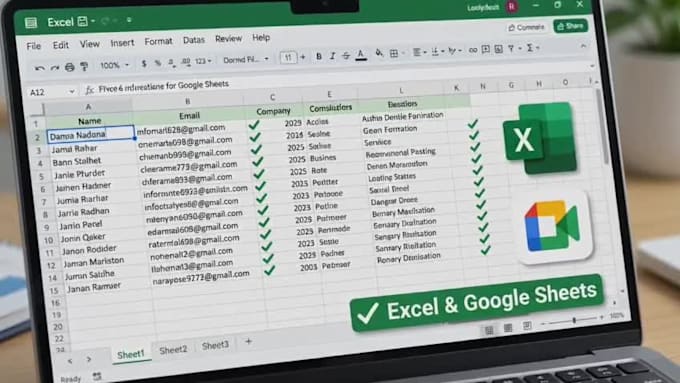This screenshot has height=383, width=680.
Task: Apply currency format with dollar icon
Action: [144, 64]
